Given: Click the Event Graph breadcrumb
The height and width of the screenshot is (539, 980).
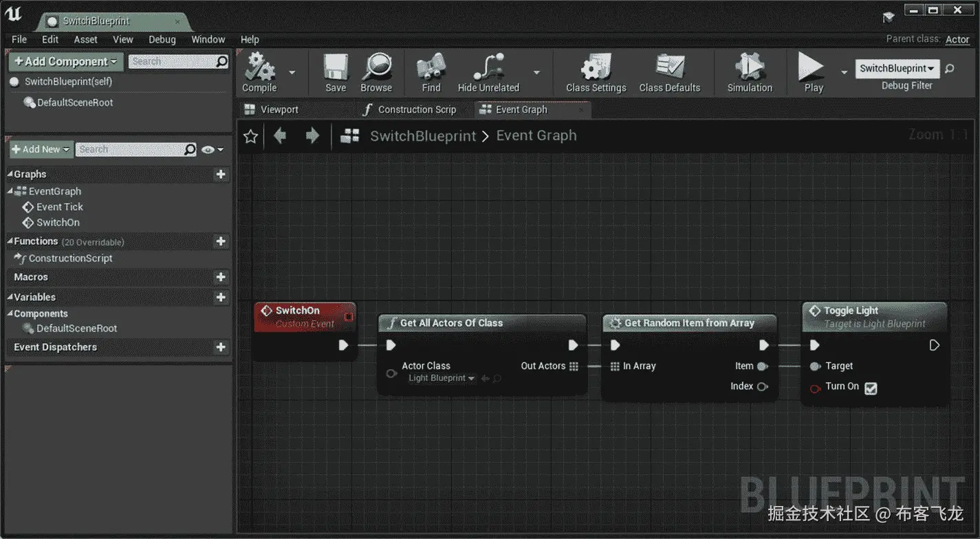Looking at the screenshot, I should [x=536, y=135].
